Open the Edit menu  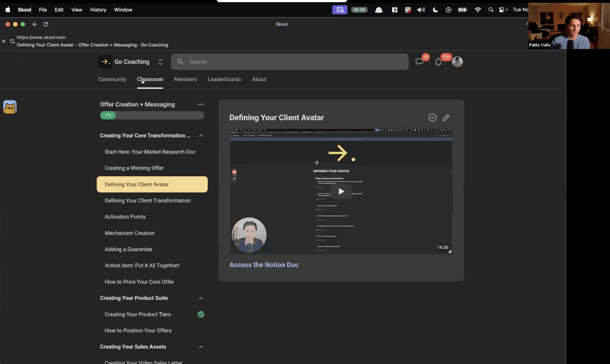[59, 10]
